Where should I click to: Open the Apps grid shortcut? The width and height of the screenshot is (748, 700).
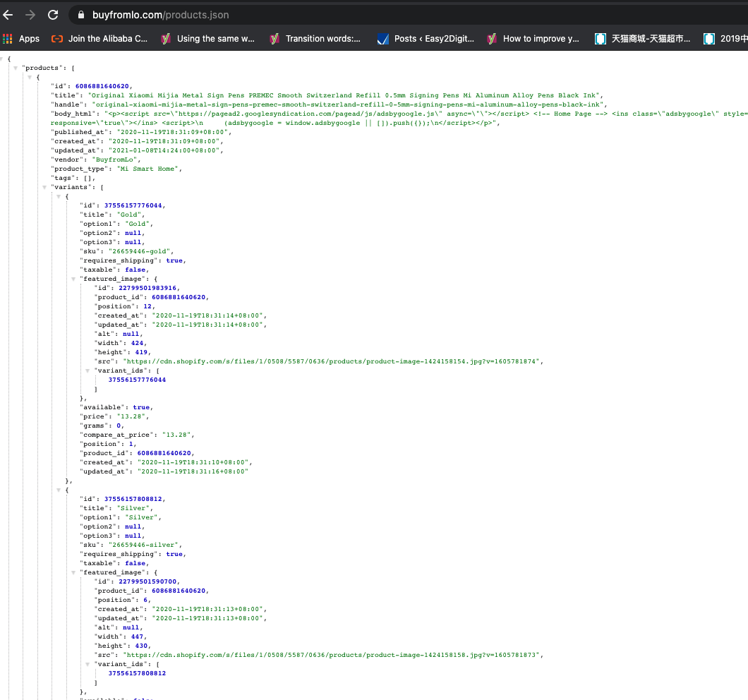[21, 39]
